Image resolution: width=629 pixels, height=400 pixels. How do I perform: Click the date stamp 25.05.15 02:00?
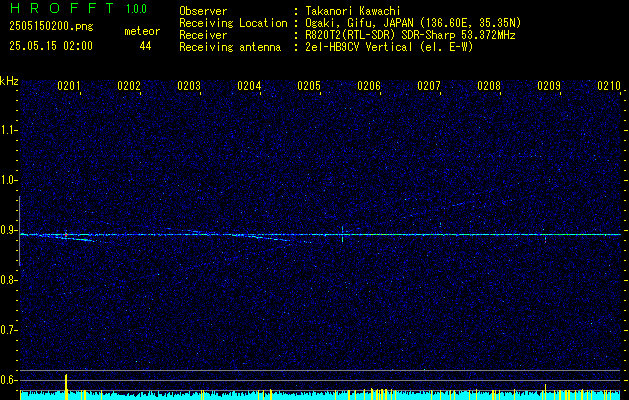tap(51, 46)
